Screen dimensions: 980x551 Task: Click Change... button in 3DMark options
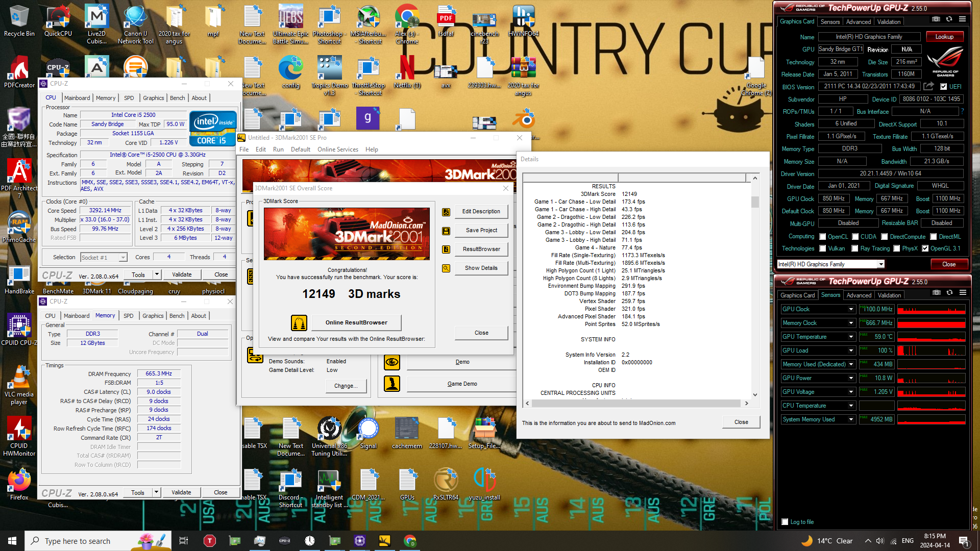click(346, 386)
